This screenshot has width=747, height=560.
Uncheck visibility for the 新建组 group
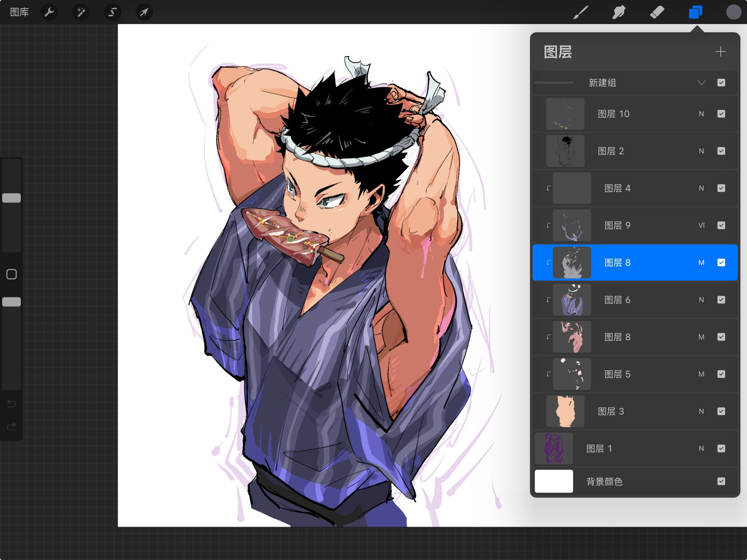point(721,83)
